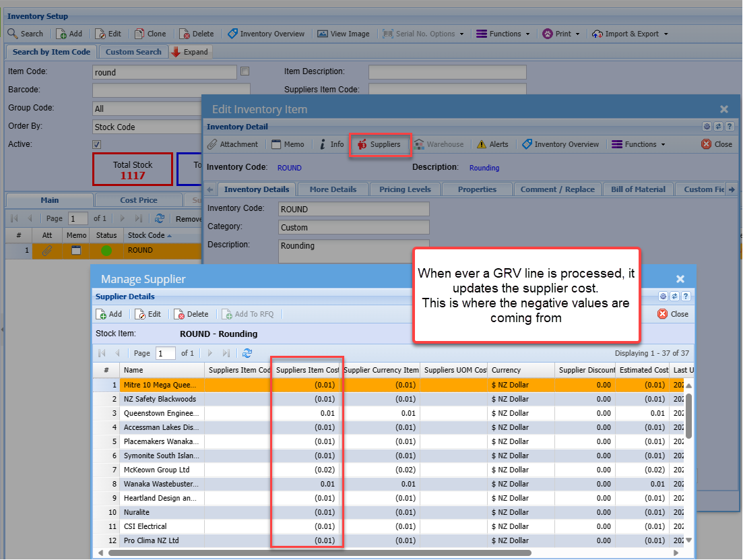
Task: Switch to the Pricing Levels tab
Action: click(x=405, y=189)
